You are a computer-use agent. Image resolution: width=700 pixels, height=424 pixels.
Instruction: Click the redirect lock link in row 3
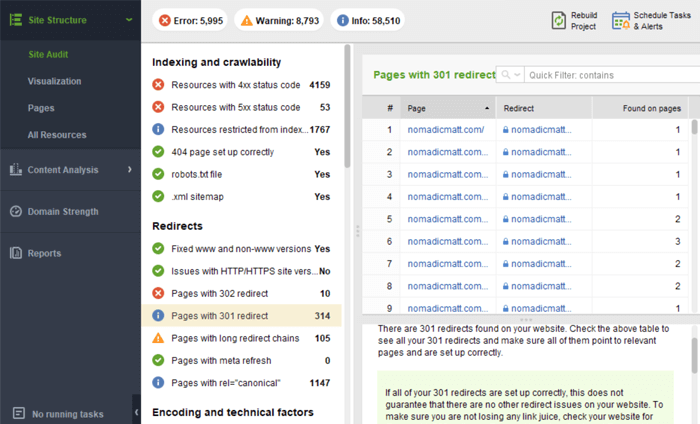[x=537, y=175]
